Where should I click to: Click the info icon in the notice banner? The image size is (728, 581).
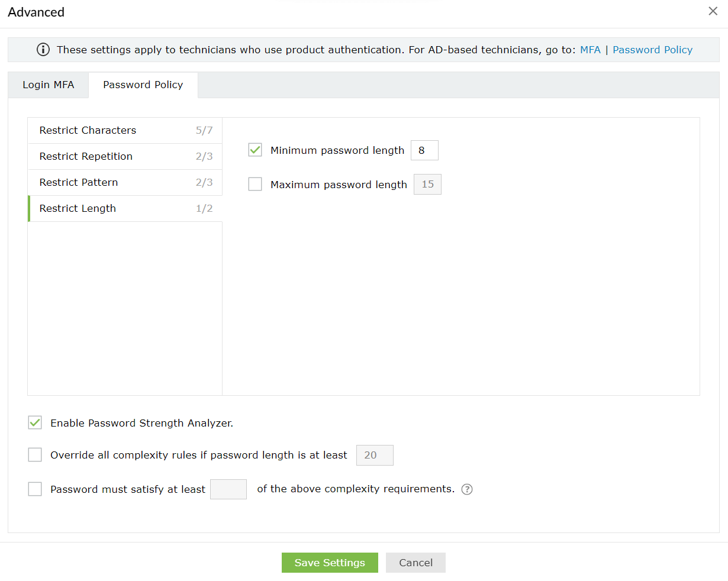[x=43, y=50]
